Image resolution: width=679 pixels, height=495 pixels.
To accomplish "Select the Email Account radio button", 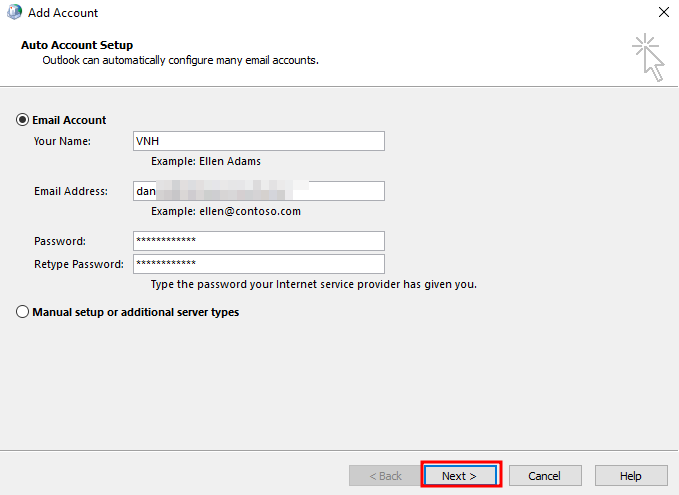I will point(23,120).
